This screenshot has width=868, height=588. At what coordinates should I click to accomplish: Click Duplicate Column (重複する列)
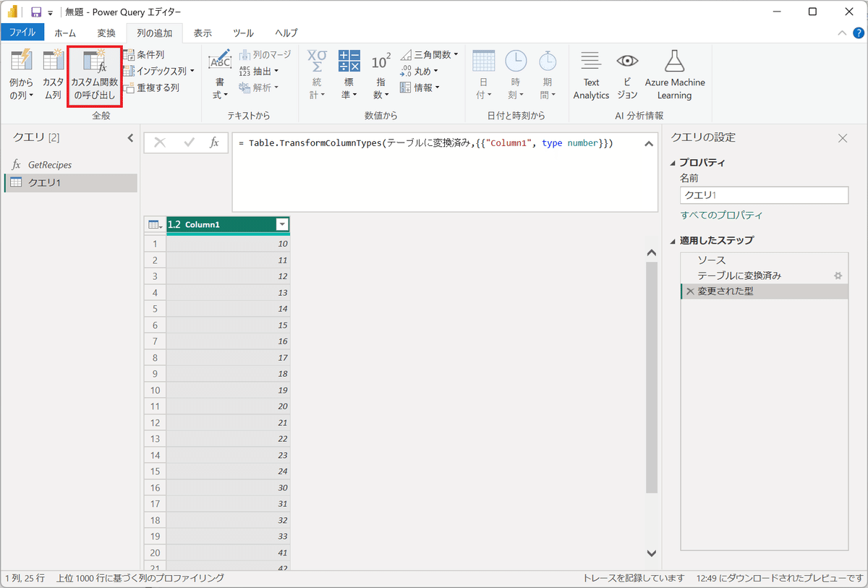click(150, 88)
